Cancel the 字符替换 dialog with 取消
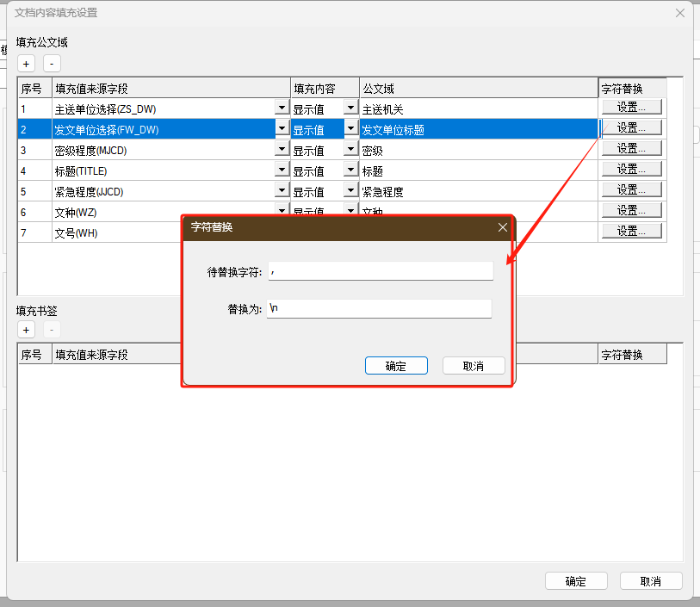 [x=473, y=366]
